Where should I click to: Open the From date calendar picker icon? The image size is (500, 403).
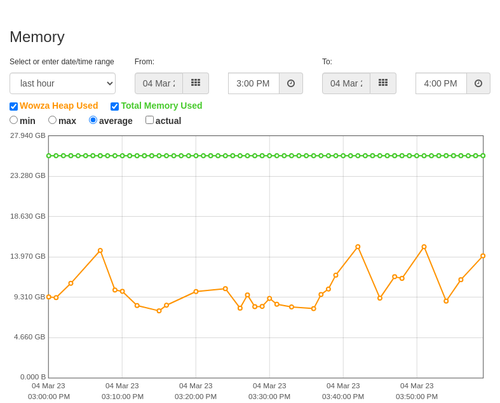tap(196, 83)
